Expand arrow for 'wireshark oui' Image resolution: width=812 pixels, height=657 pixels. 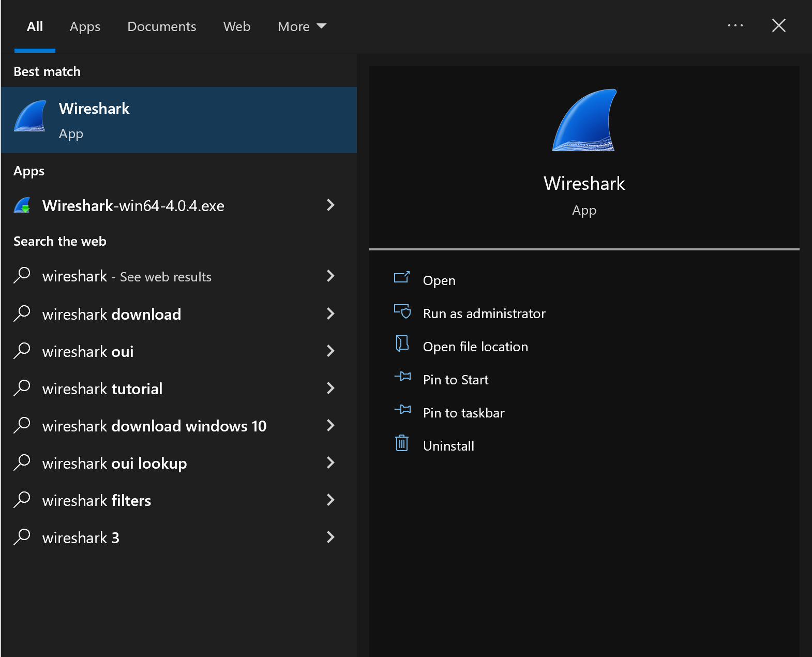click(331, 351)
